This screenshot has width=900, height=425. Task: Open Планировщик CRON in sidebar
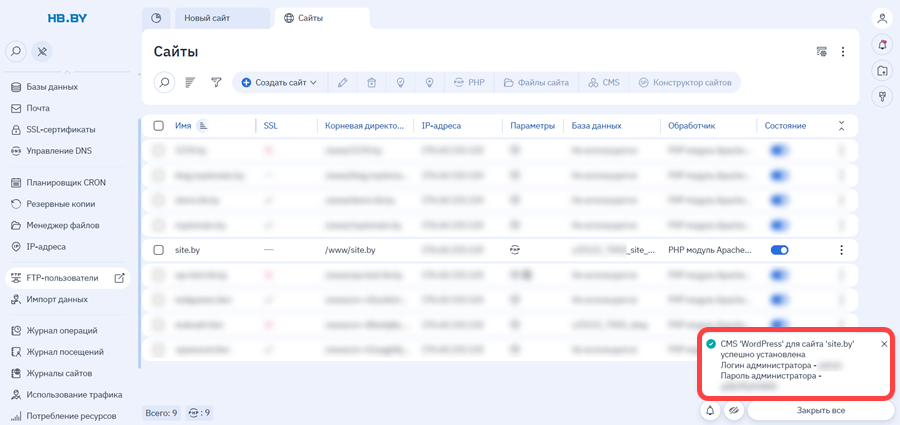click(x=68, y=183)
